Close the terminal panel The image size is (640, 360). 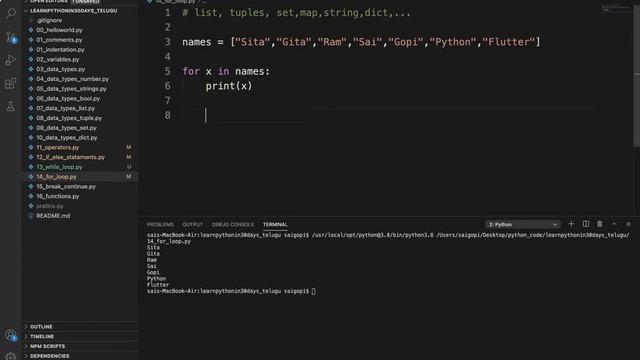pyautogui.click(x=628, y=224)
